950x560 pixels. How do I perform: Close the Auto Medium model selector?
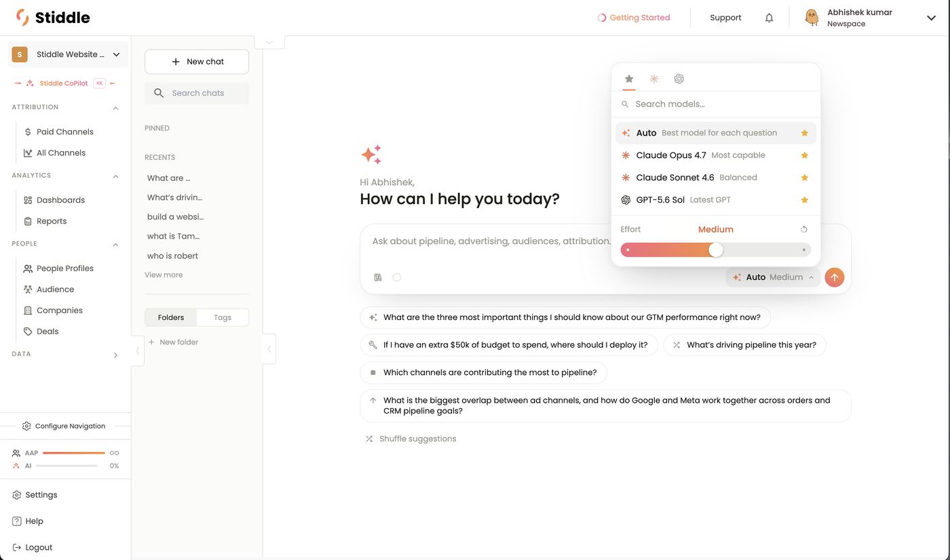point(774,277)
